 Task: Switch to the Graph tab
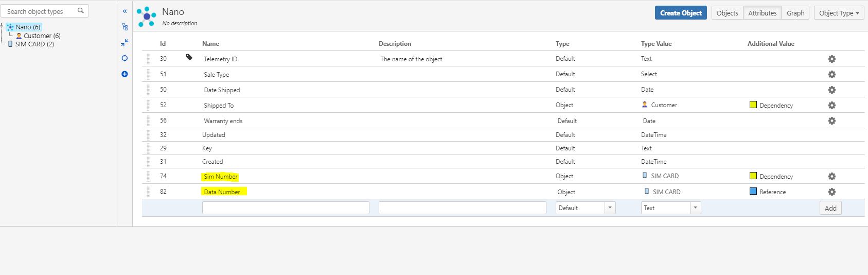(795, 13)
